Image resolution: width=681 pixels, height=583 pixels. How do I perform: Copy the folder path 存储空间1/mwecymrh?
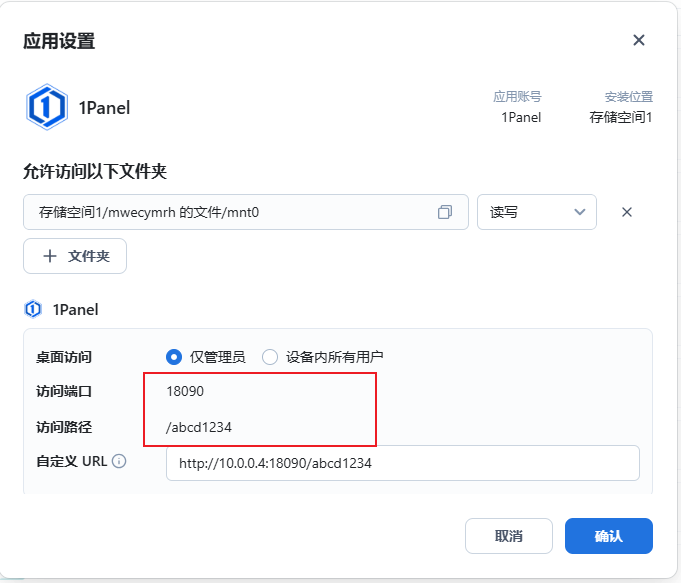coord(445,212)
